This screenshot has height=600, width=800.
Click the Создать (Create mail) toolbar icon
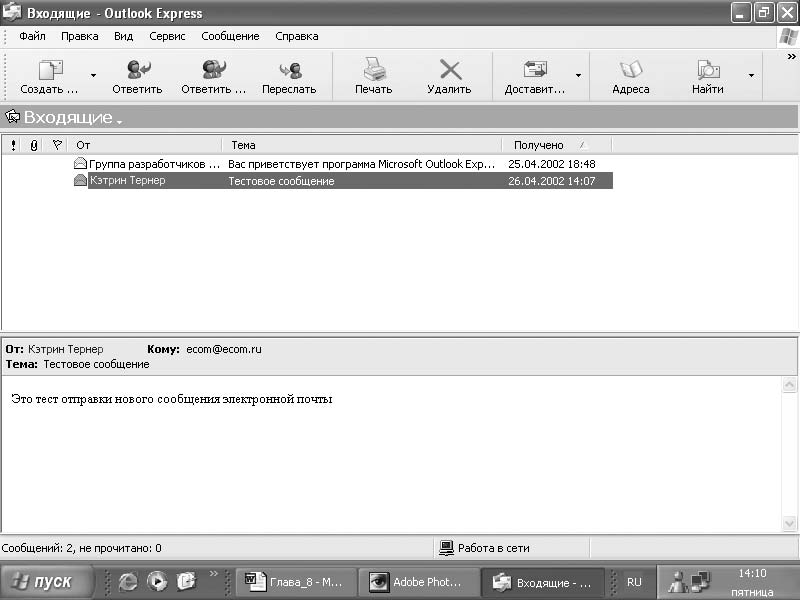click(x=49, y=71)
